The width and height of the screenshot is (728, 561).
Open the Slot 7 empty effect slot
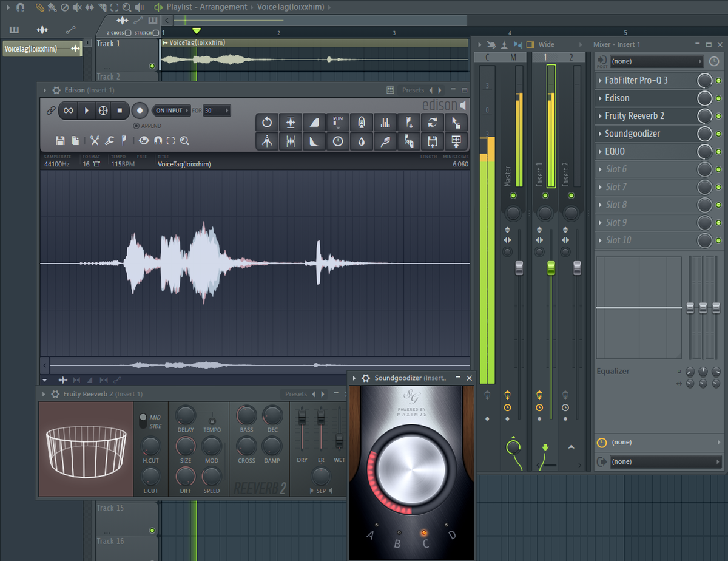[645, 187]
